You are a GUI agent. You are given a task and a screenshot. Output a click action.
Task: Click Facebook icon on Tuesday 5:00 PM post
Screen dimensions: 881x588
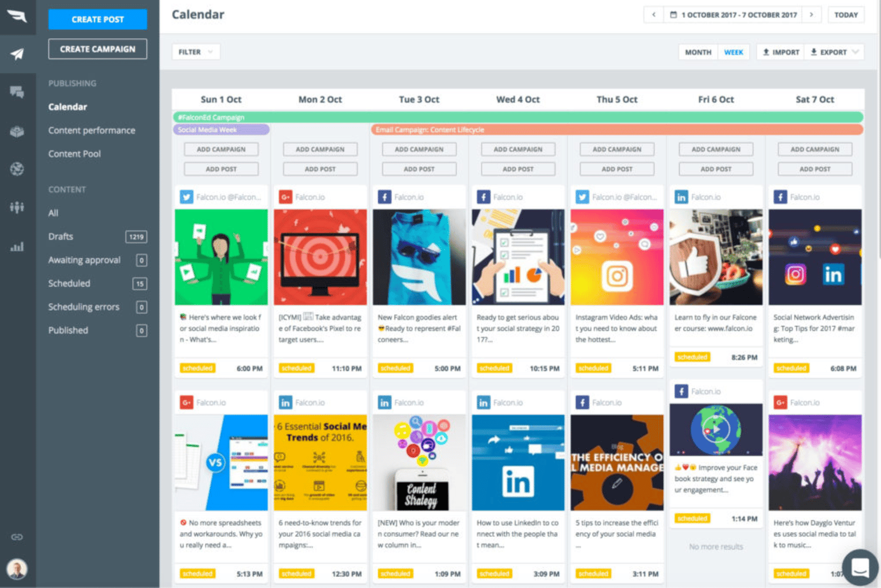tap(384, 197)
